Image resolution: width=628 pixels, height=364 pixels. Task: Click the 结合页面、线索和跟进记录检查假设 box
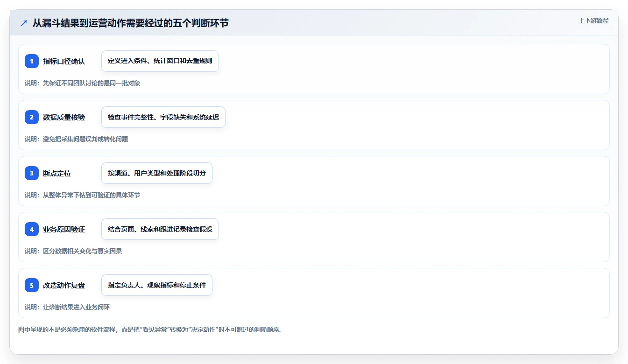pos(160,229)
